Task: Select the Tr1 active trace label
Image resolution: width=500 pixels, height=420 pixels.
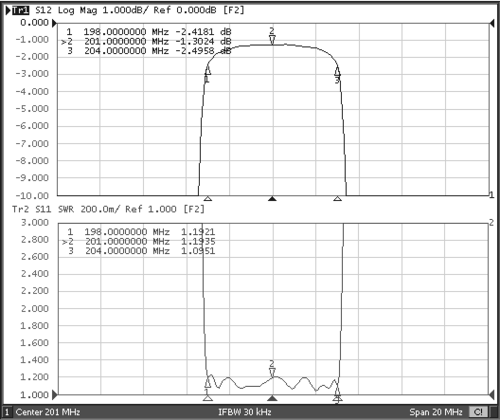Action: [x=21, y=10]
